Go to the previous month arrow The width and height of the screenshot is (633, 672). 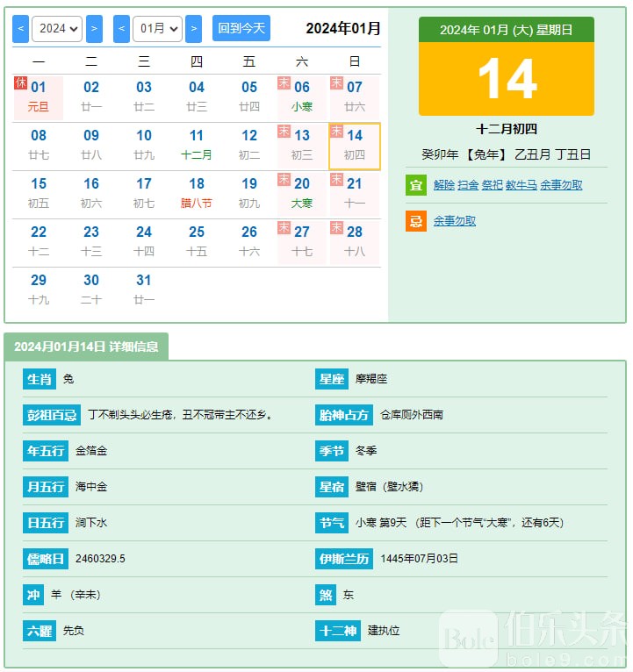coord(121,28)
